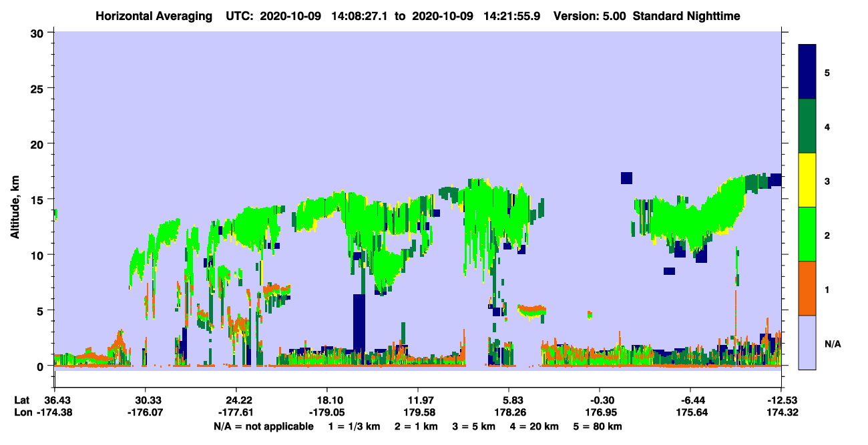Click the isolated dark blue square near 17 km
This screenshot has height=445, width=868.
pyautogui.click(x=626, y=177)
